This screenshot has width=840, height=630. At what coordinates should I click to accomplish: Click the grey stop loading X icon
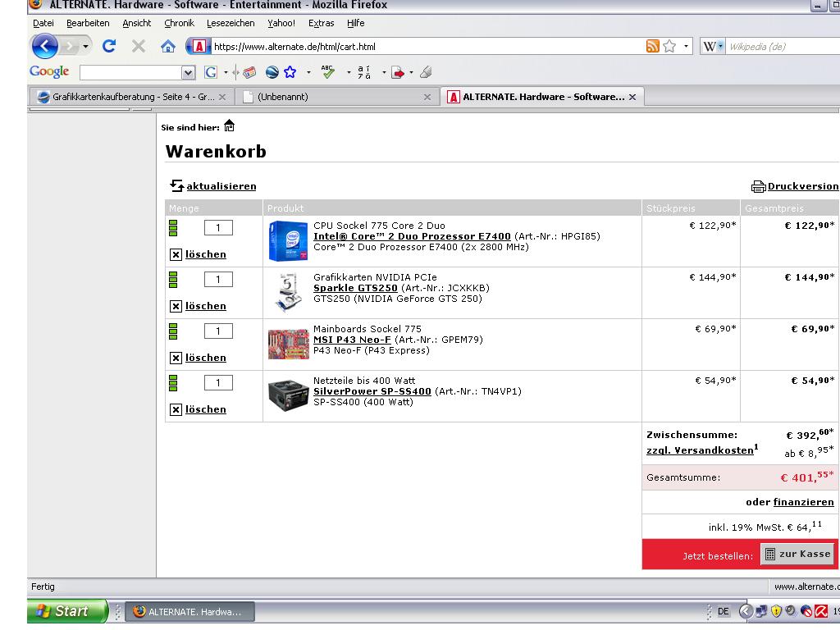tap(139, 47)
